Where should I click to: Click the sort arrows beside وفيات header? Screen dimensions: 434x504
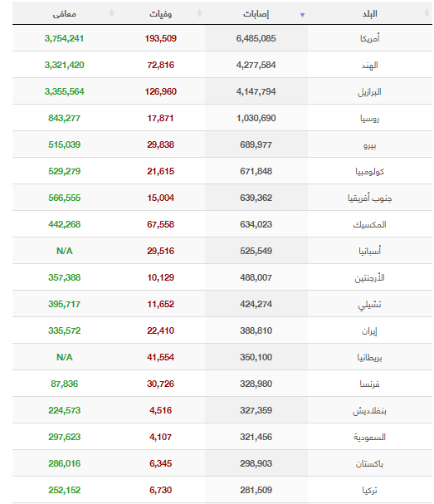coord(199,12)
